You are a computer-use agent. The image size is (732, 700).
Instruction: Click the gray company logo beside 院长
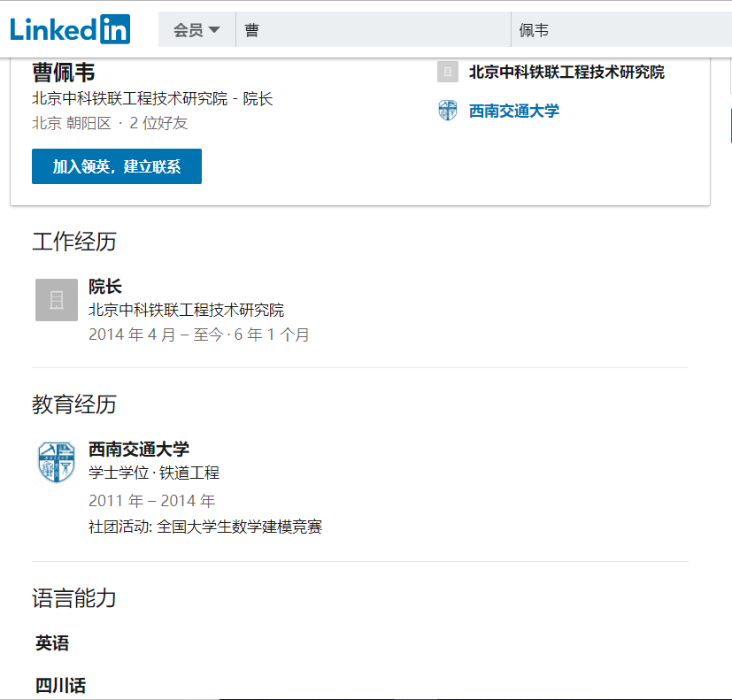coord(57,300)
